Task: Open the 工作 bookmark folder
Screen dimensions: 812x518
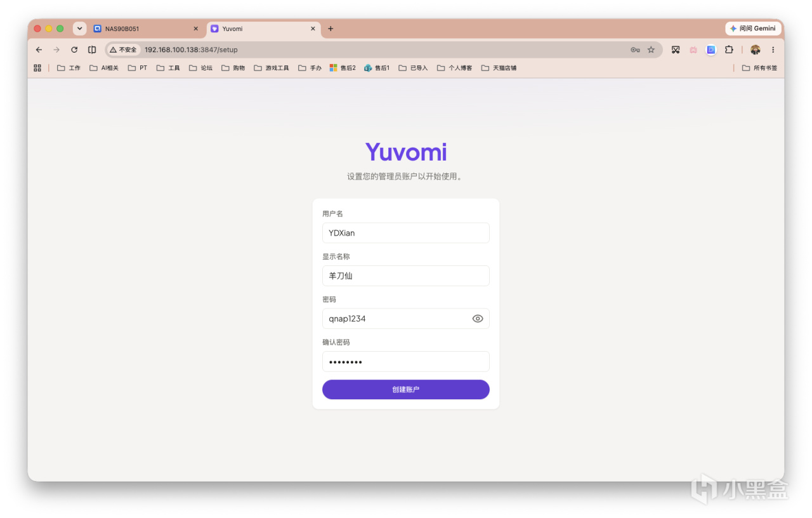Action: point(69,68)
